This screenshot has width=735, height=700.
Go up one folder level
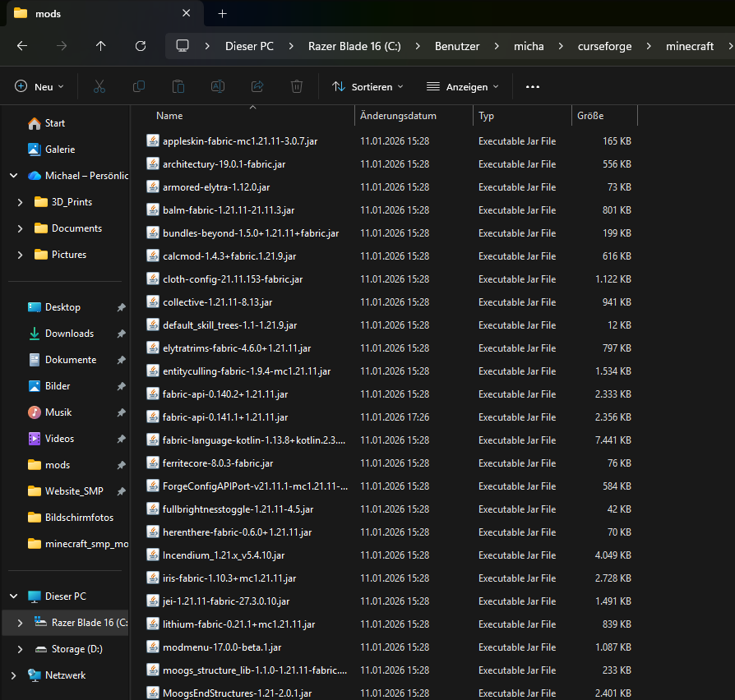[x=101, y=46]
